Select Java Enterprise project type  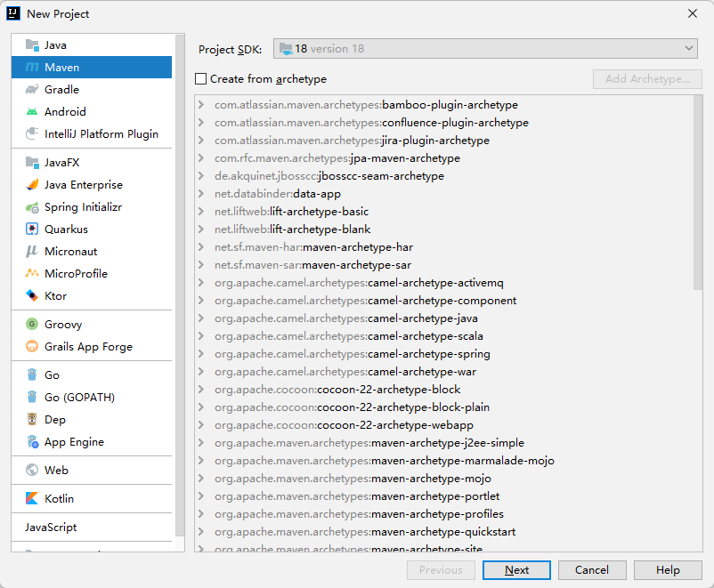click(83, 185)
